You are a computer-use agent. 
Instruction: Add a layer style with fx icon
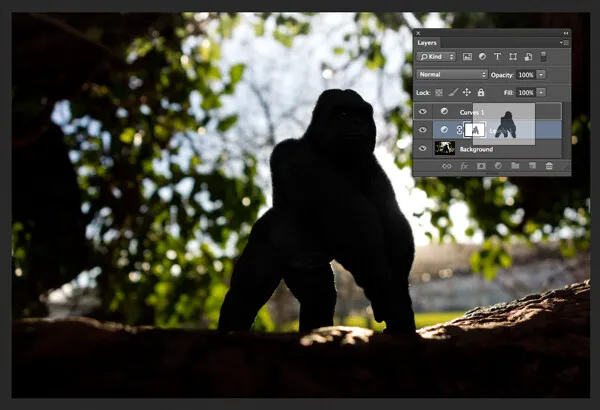(x=464, y=166)
